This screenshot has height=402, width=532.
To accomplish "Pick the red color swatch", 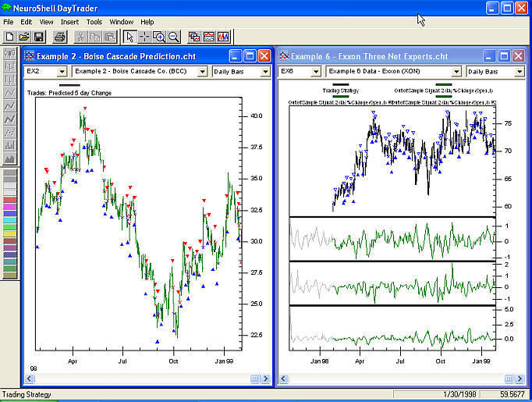I will point(10,200).
